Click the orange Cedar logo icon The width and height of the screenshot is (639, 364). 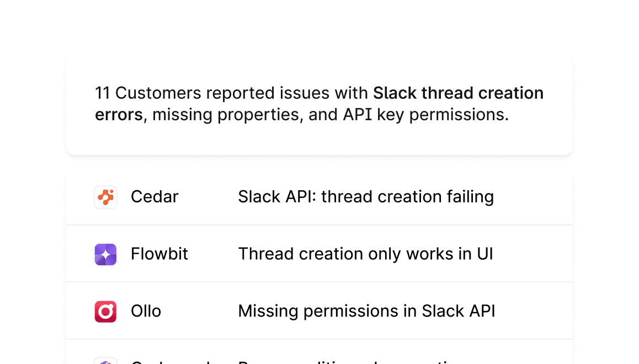click(105, 197)
